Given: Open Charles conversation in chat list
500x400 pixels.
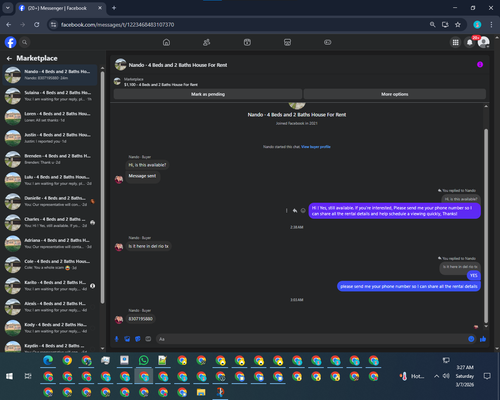Looking at the screenshot, I should [50, 222].
